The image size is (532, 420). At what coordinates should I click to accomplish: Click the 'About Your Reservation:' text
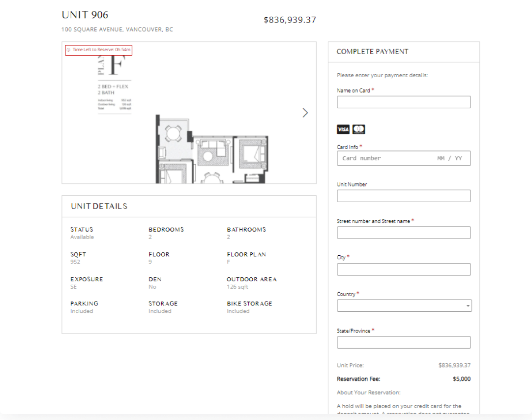click(368, 392)
